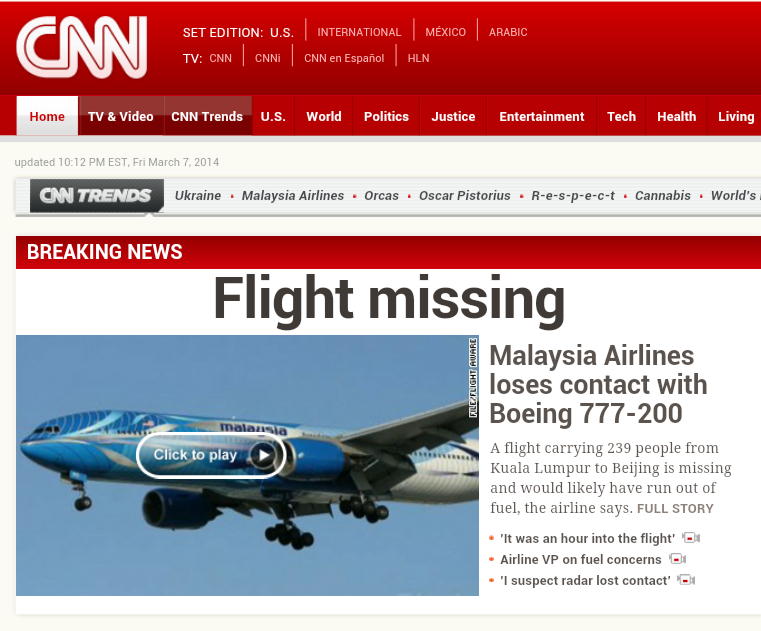Open the Arabic edition
761x631 pixels.
[x=508, y=32]
